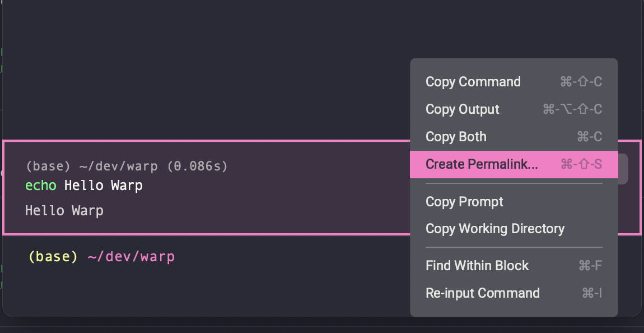This screenshot has width=644, height=333.
Task: Choose Re-input Command menu entry
Action: [x=514, y=293]
